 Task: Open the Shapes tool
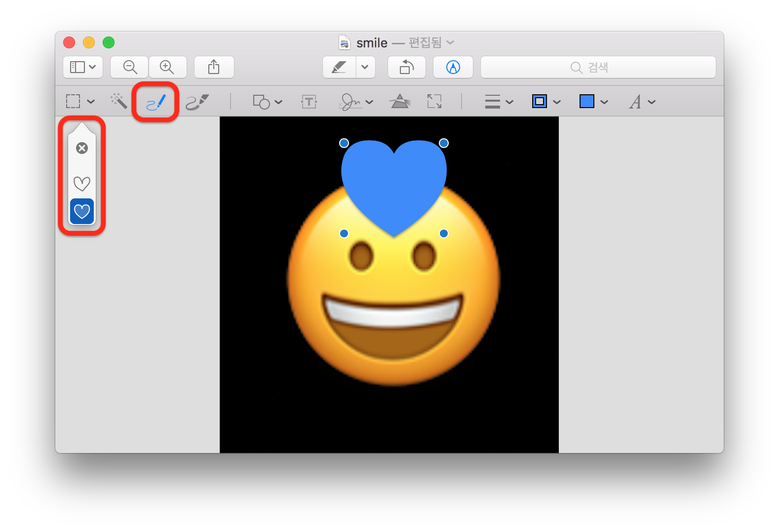tap(262, 102)
